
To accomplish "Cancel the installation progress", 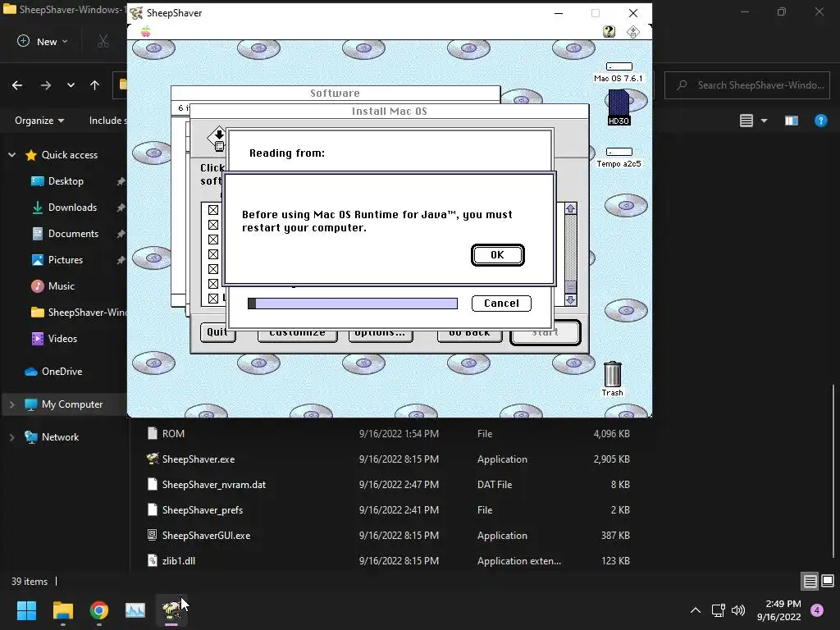I will coord(501,304).
